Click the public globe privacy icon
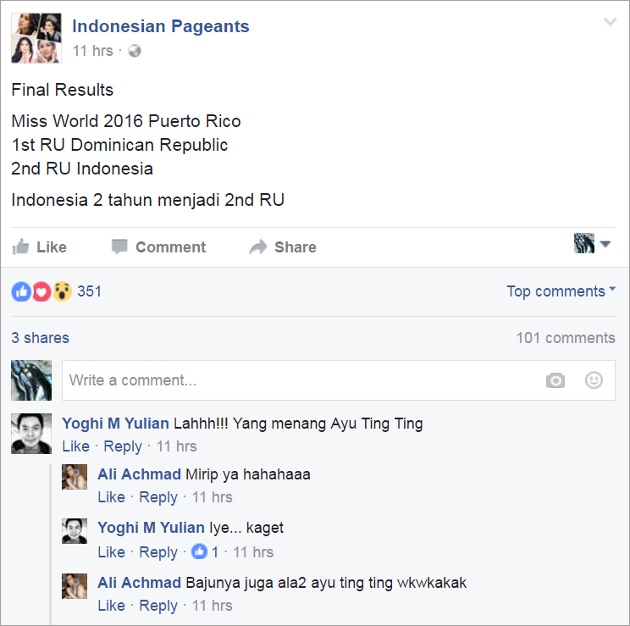Viewport: 630px width, 626px height. tap(134, 51)
